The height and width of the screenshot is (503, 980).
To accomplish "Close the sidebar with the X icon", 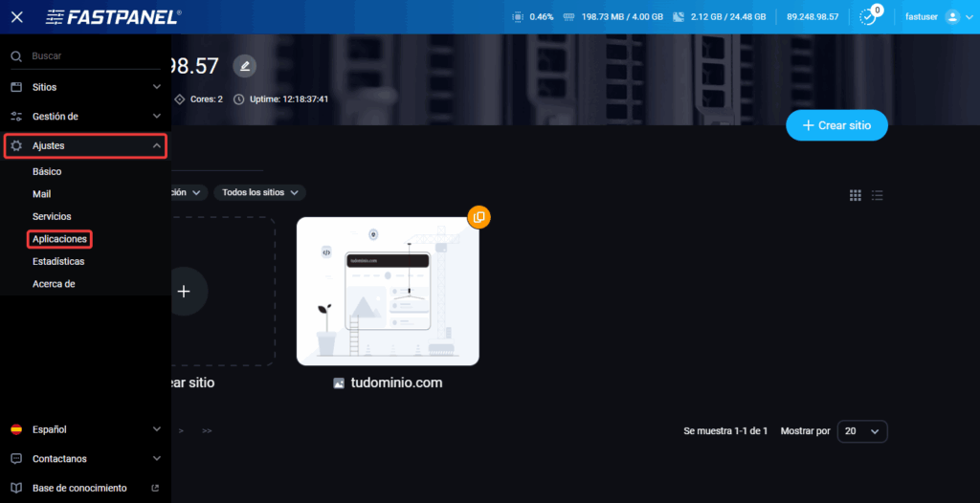I will tap(17, 17).
